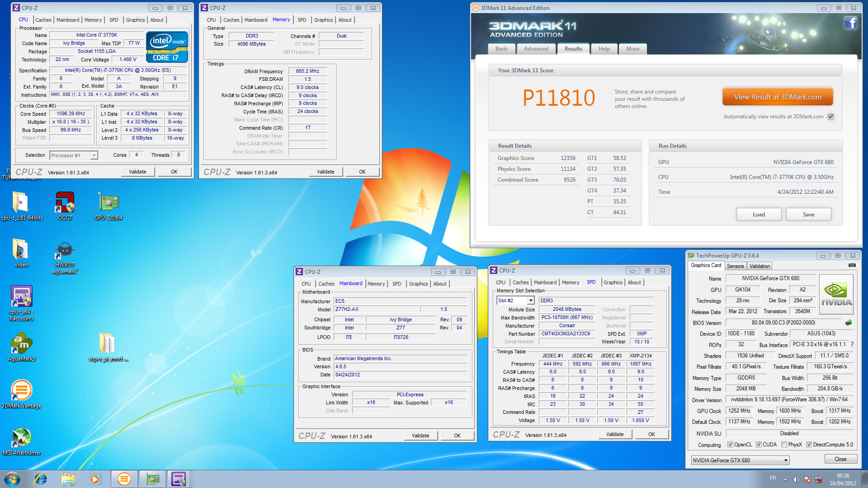The width and height of the screenshot is (868, 488).
Task: Click the GPU-Z screenshot camera icon
Action: pyautogui.click(x=852, y=266)
